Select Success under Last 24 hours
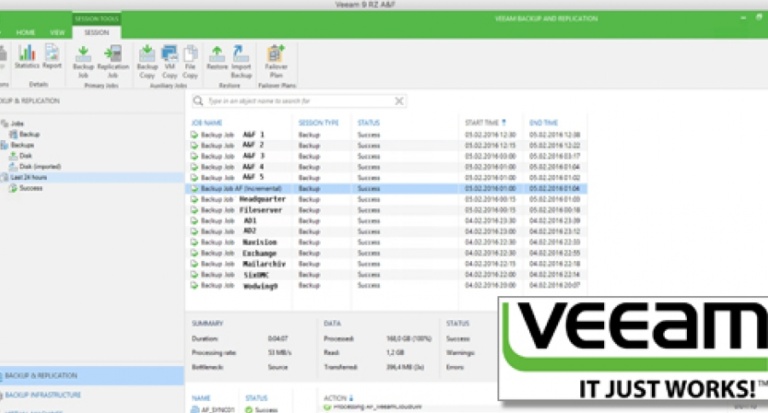768x413 pixels. pos(30,188)
